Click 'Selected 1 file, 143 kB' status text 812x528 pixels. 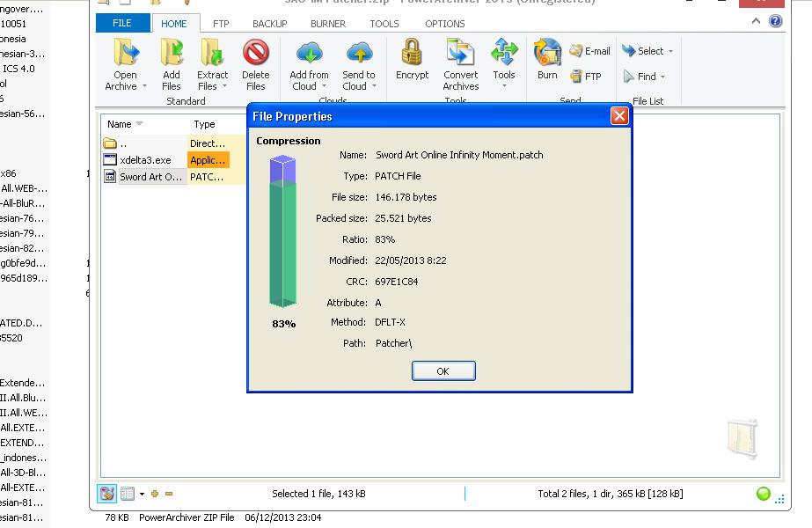319,494
